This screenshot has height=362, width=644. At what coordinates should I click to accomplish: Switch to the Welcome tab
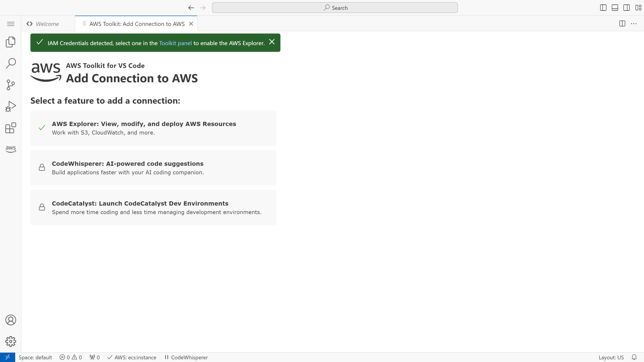47,24
